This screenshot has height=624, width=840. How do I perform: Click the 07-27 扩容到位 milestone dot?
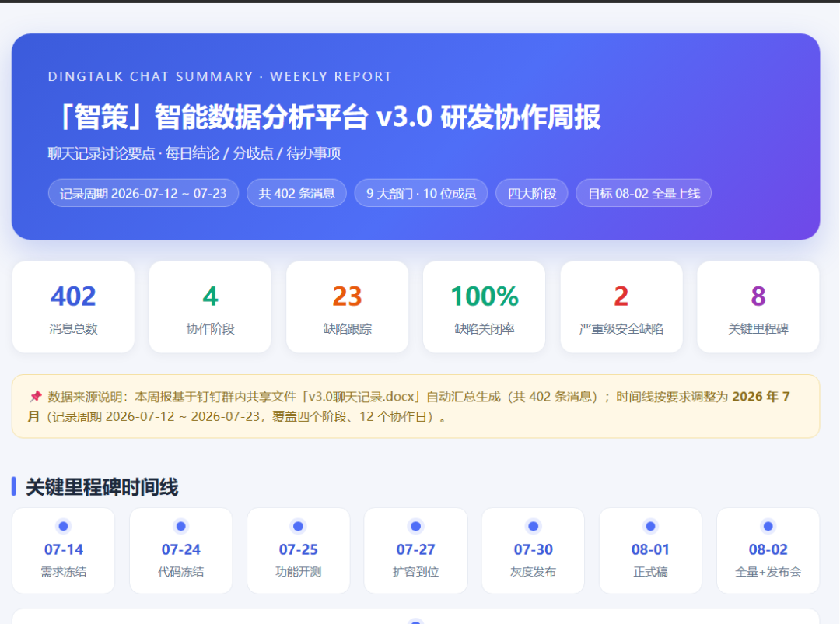(415, 527)
